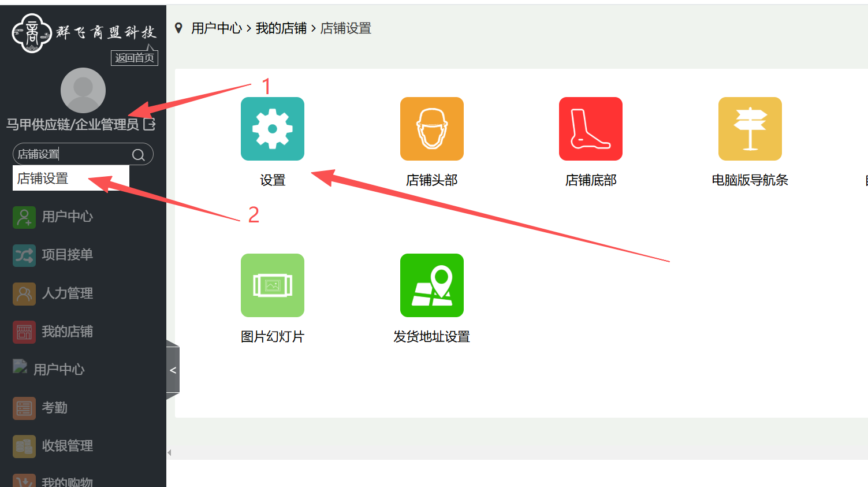Expand 我的店铺 in sidebar menu
Screen dimensions: 868x487
67,332
